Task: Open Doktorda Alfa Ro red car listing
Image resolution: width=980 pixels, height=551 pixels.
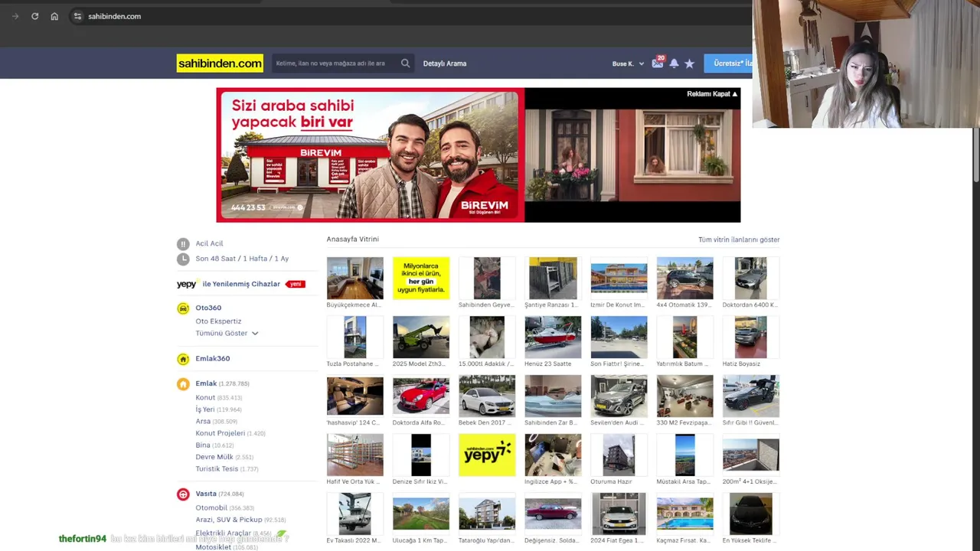Action: 421,396
